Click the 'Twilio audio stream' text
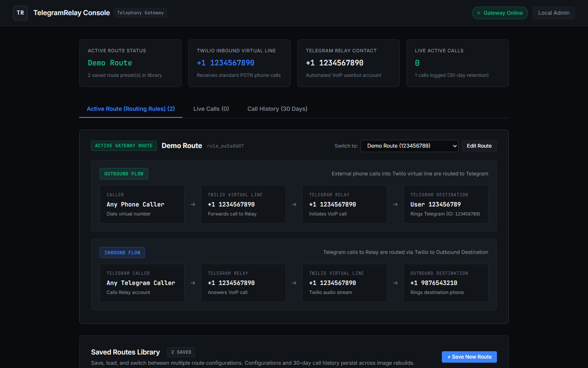588x368 pixels. [330, 292]
